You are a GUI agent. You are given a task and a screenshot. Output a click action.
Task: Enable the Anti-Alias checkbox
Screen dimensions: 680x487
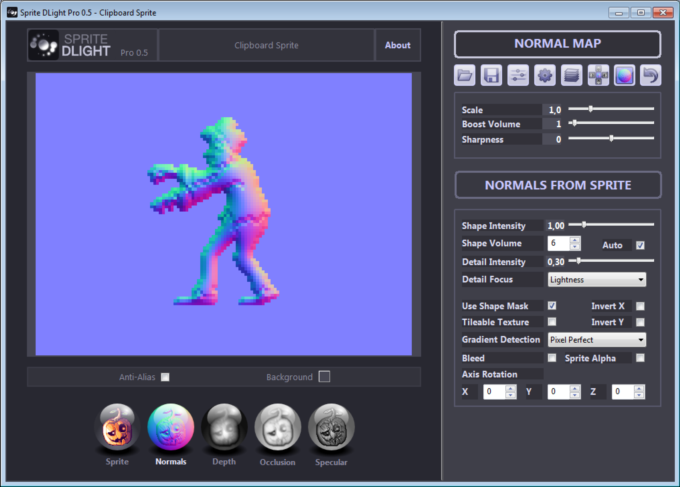click(165, 377)
